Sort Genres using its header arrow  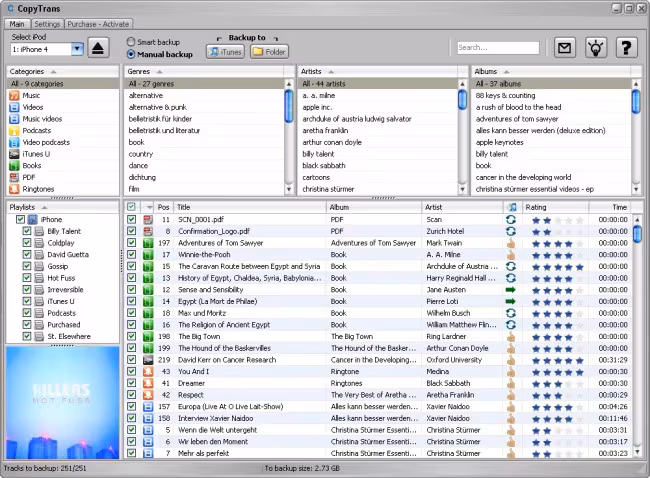pos(159,72)
